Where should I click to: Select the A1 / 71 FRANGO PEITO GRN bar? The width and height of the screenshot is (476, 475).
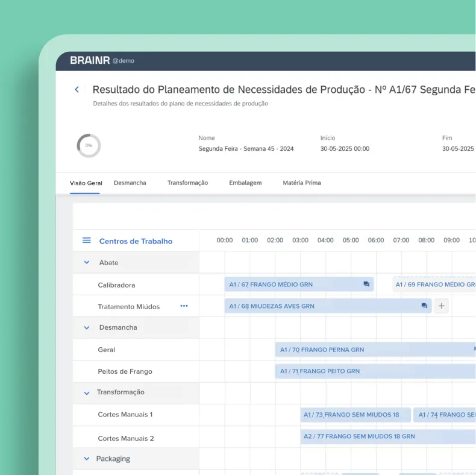375,371
